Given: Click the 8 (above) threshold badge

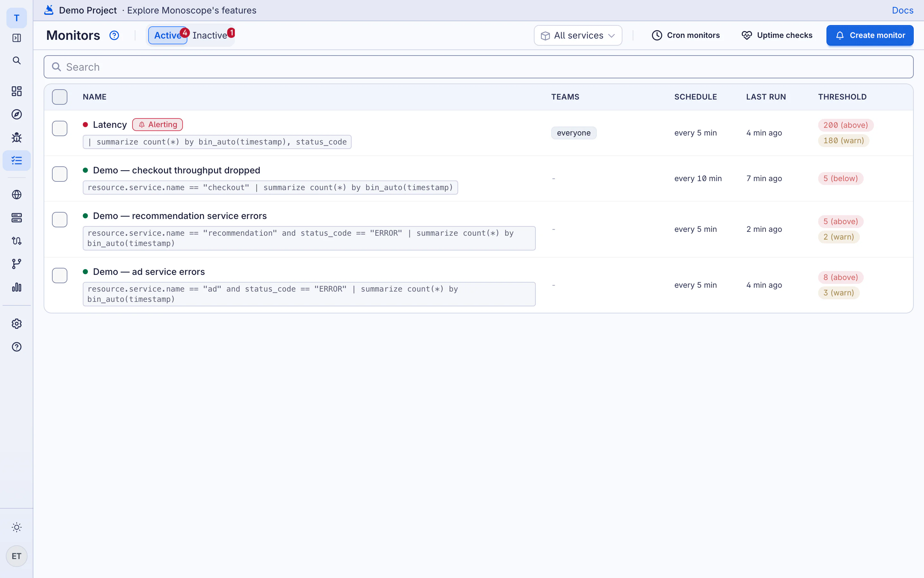Looking at the screenshot, I should (x=840, y=277).
